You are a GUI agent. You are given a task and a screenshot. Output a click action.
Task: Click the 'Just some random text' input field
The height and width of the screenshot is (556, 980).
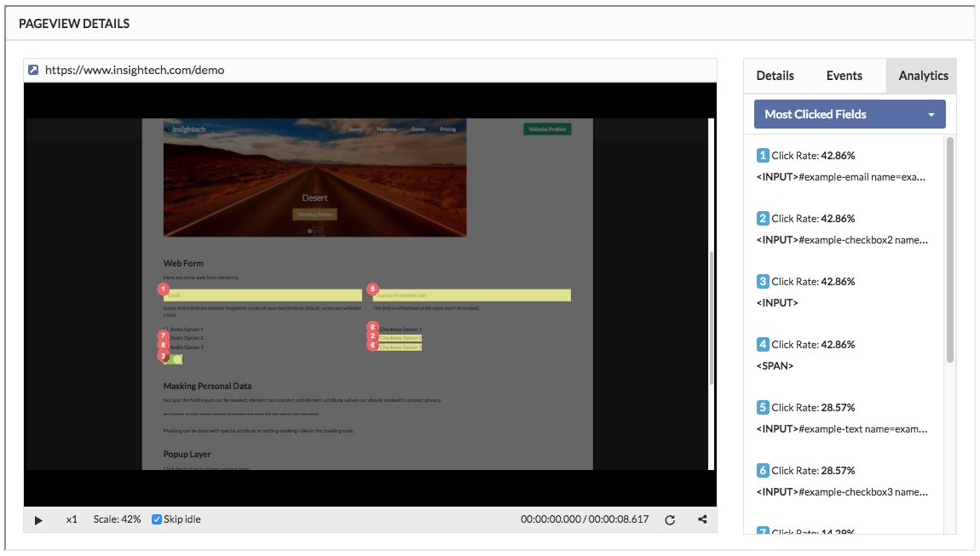(x=472, y=295)
